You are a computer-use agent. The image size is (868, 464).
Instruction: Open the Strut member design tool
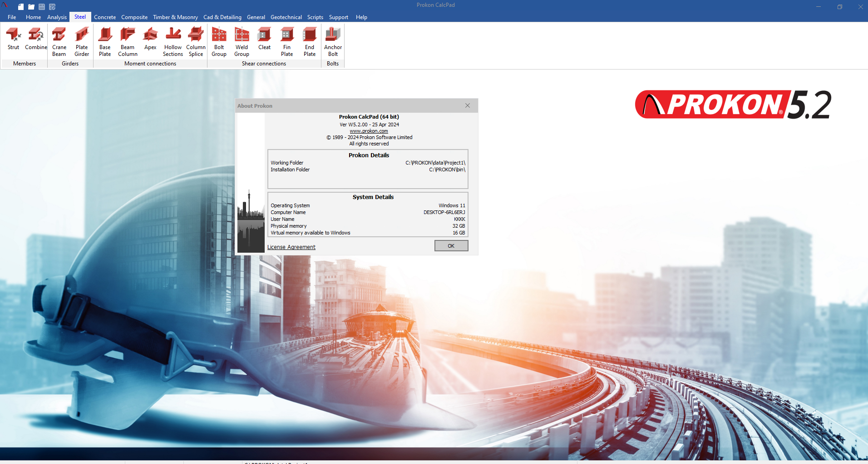(x=13, y=39)
